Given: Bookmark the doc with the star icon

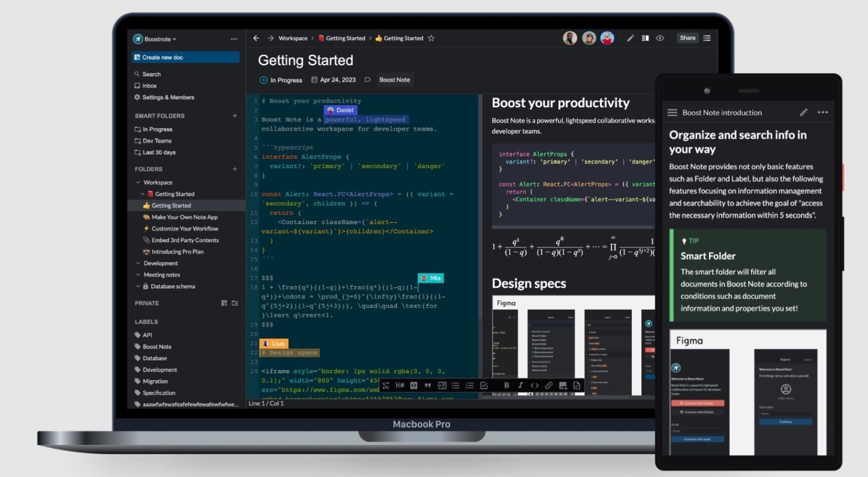Looking at the screenshot, I should pos(431,38).
